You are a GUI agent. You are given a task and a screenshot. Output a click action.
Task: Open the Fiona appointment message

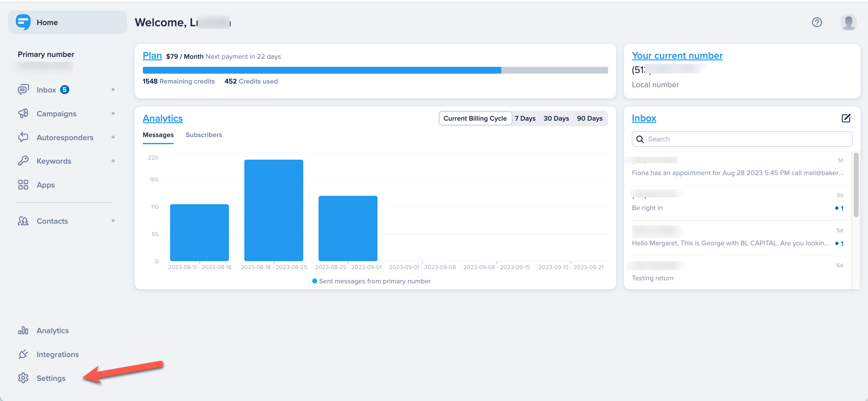point(737,167)
